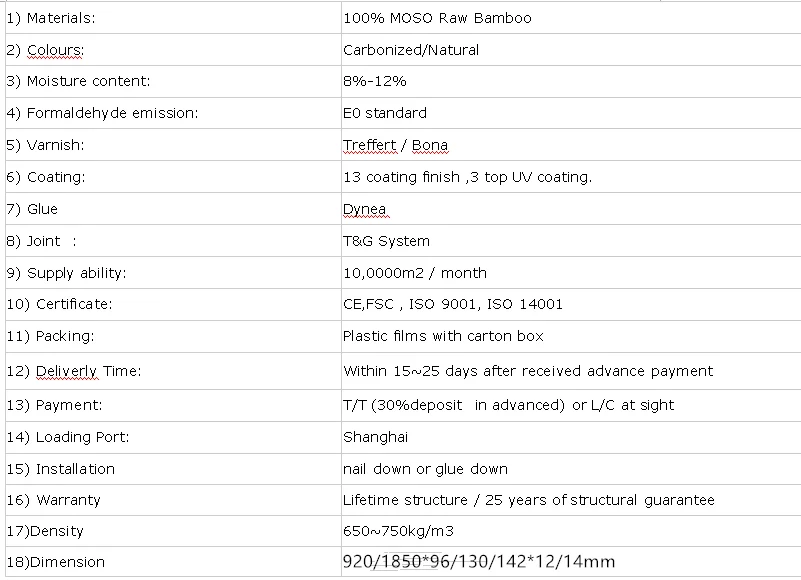The height and width of the screenshot is (580, 801).
Task: Click the "nail down or glue down" text
Action: point(425,469)
